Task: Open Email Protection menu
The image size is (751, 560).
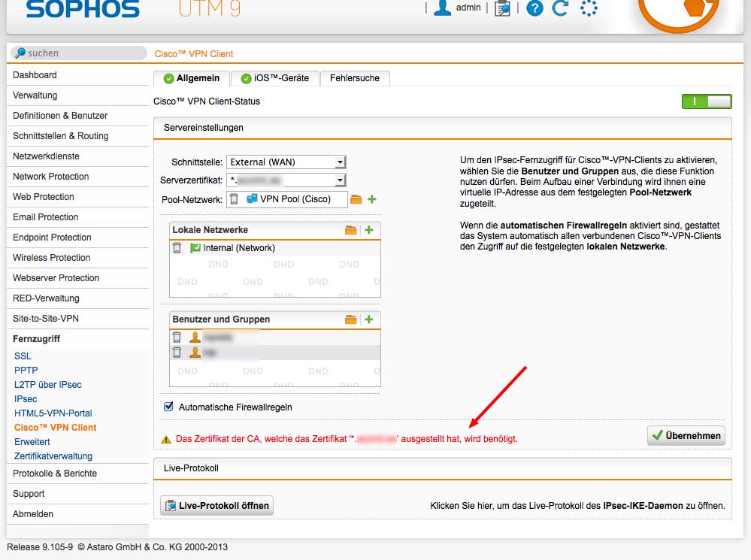Action: click(77, 217)
